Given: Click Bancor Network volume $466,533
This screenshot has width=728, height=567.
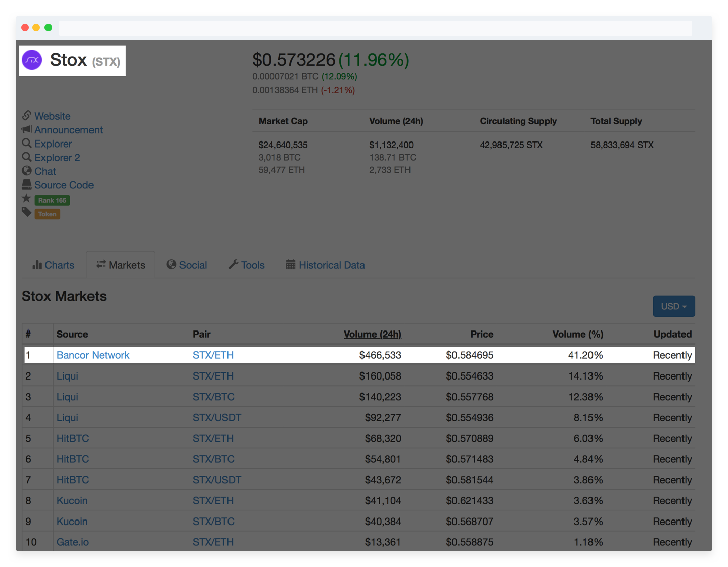Looking at the screenshot, I should (380, 355).
